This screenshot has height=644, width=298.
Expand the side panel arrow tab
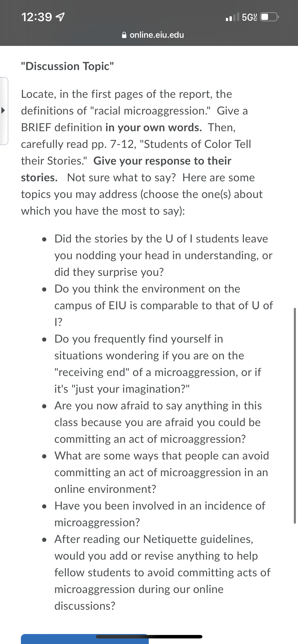(4, 111)
